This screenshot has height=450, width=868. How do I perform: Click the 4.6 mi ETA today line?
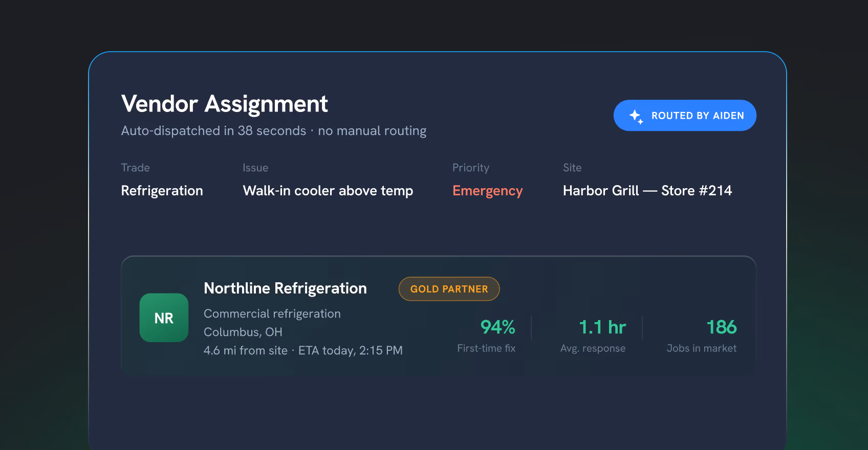pos(303,351)
